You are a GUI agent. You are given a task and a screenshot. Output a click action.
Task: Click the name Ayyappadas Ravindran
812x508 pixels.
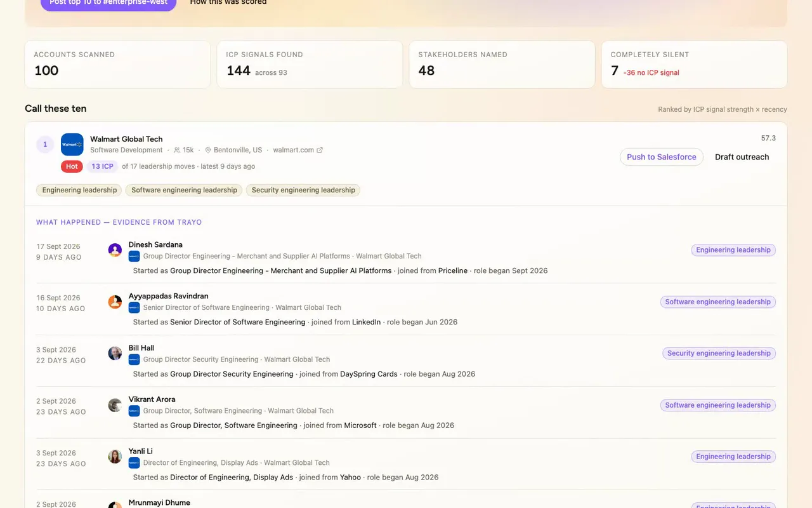point(168,296)
